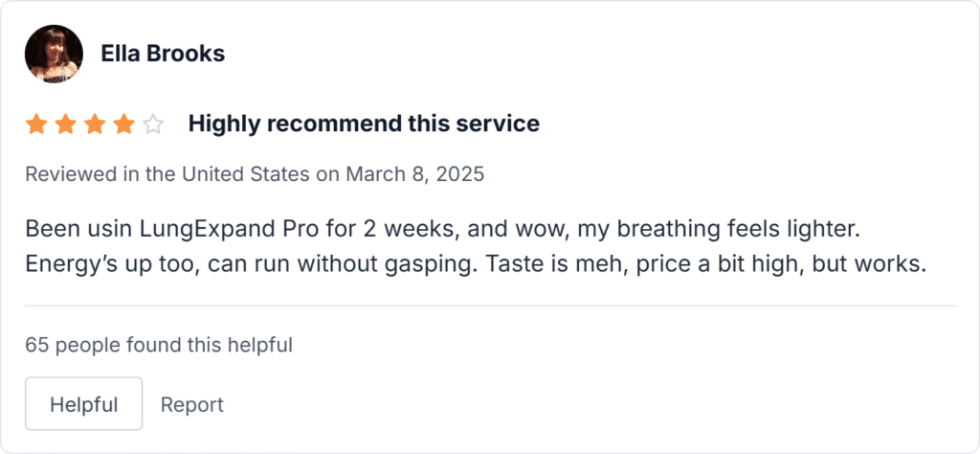
Task: Click the reviewer name Ella Brooks
Action: coord(163,54)
